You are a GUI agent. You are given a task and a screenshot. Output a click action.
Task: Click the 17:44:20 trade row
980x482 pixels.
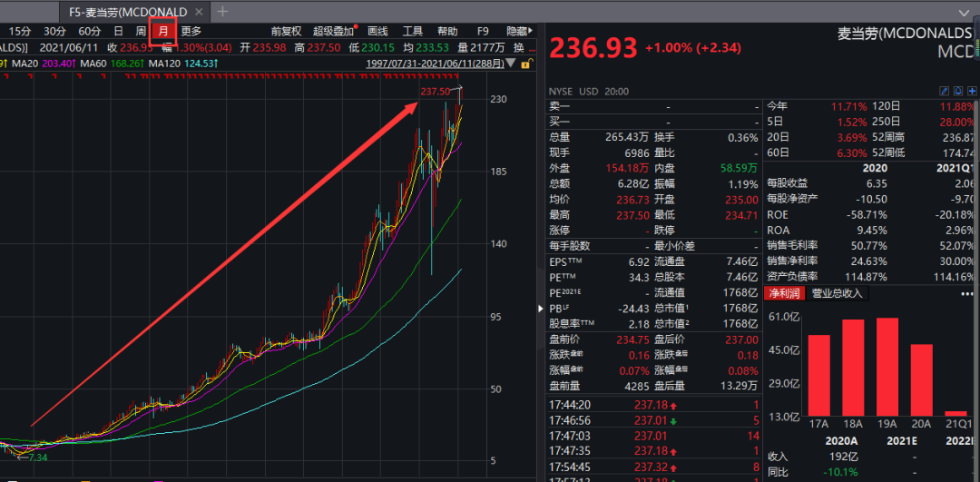(654, 405)
